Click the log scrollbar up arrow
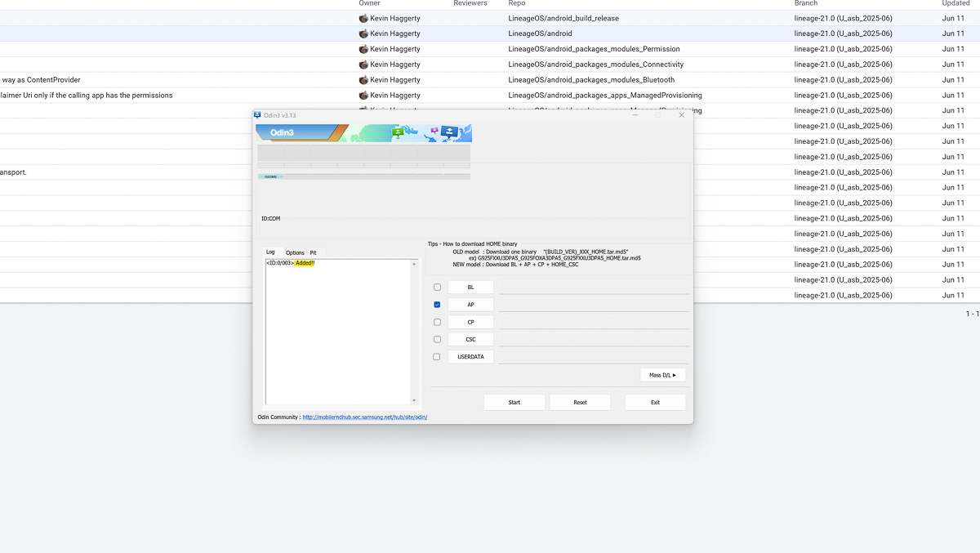Image resolution: width=980 pixels, height=553 pixels. pos(414,264)
